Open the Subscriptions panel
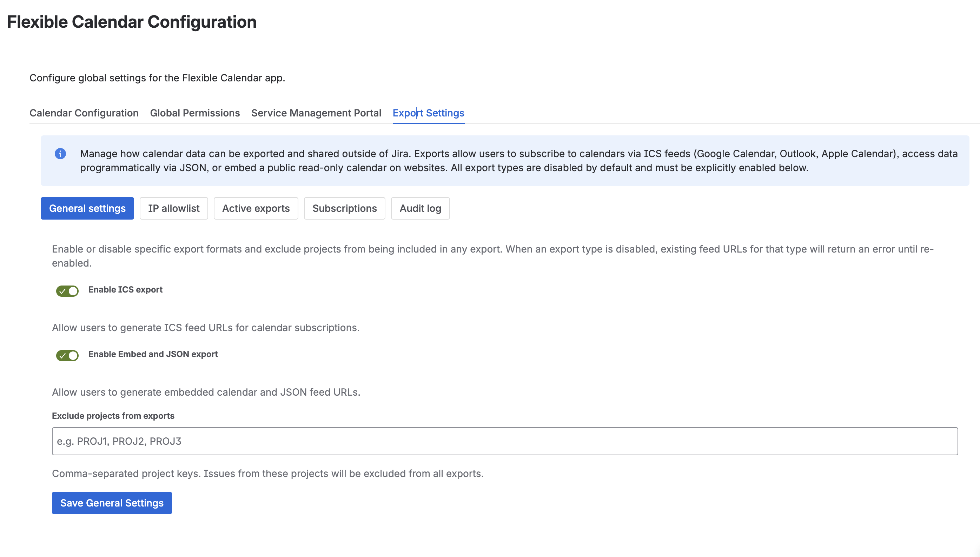Viewport: 980px width, 557px height. click(x=344, y=208)
